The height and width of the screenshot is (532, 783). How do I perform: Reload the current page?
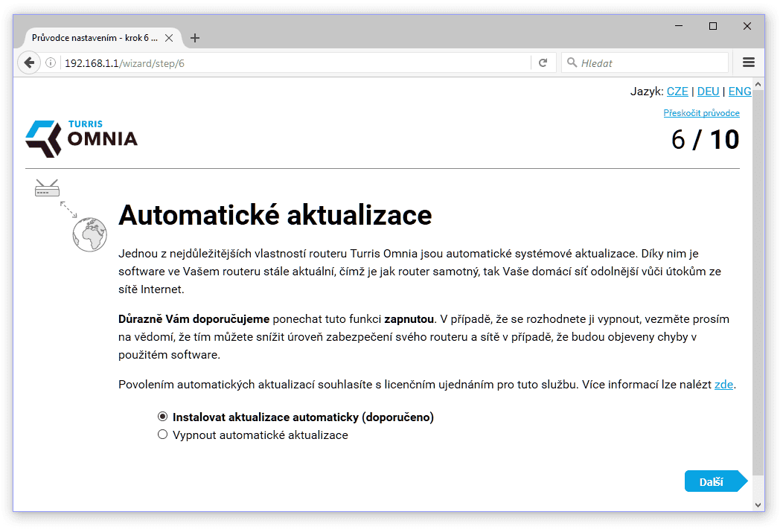[544, 63]
